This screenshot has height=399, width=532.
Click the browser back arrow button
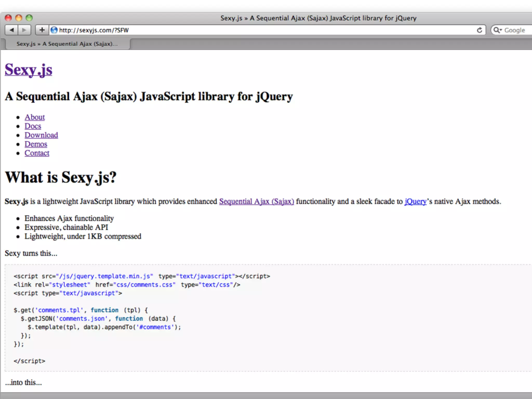click(x=11, y=30)
